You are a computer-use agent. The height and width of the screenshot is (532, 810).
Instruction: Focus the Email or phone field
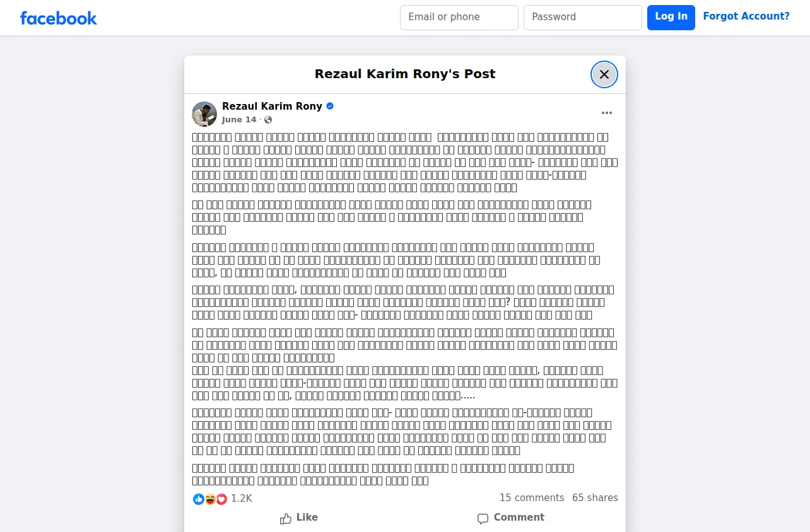(x=459, y=18)
